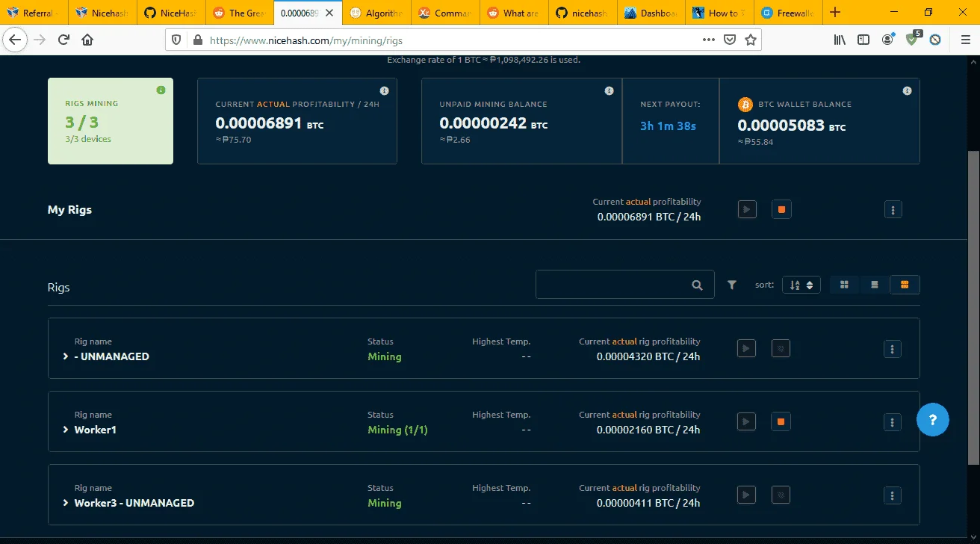Open three-dot menu for - UNMANAGED rig
Screen dimensions: 980x544
893,349
